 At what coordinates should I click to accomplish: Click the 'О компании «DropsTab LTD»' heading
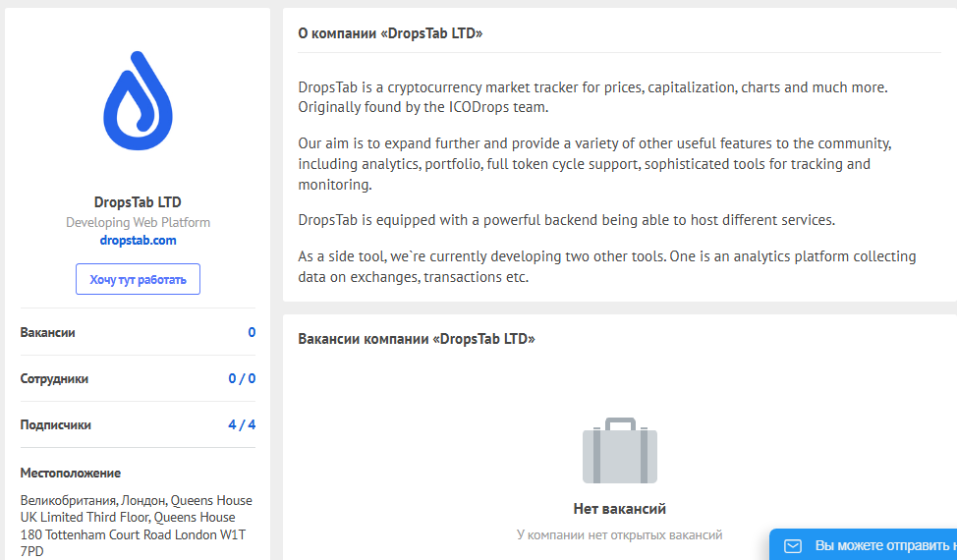390,33
